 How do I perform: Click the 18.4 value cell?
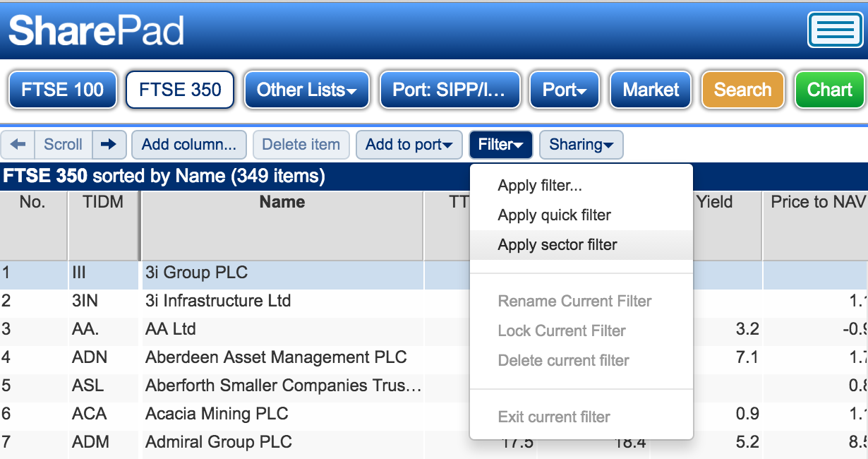pyautogui.click(x=630, y=444)
